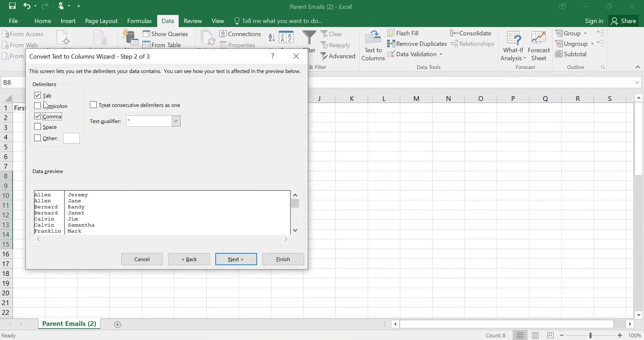Viewport: 644px width, 340px height.
Task: Open the Page Layout tab
Action: click(101, 21)
